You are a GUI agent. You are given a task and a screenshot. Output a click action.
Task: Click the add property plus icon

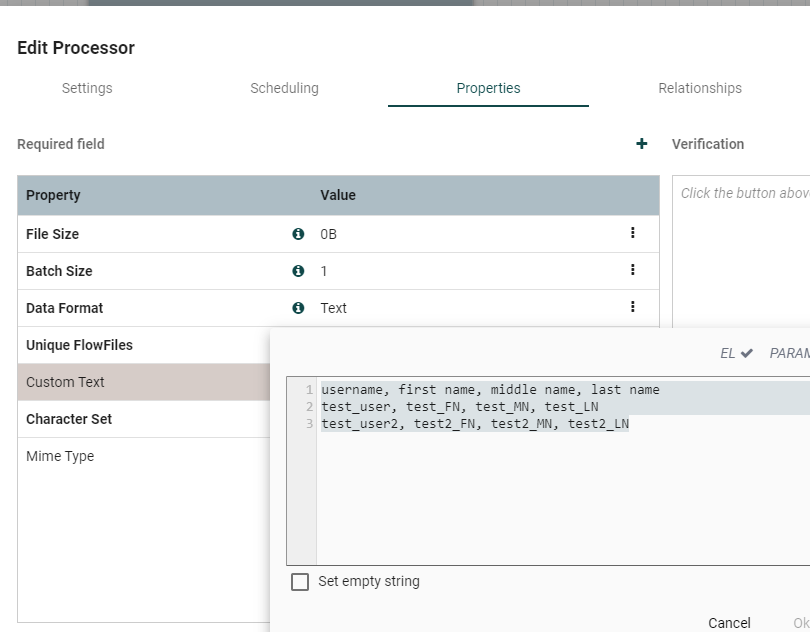coord(642,144)
